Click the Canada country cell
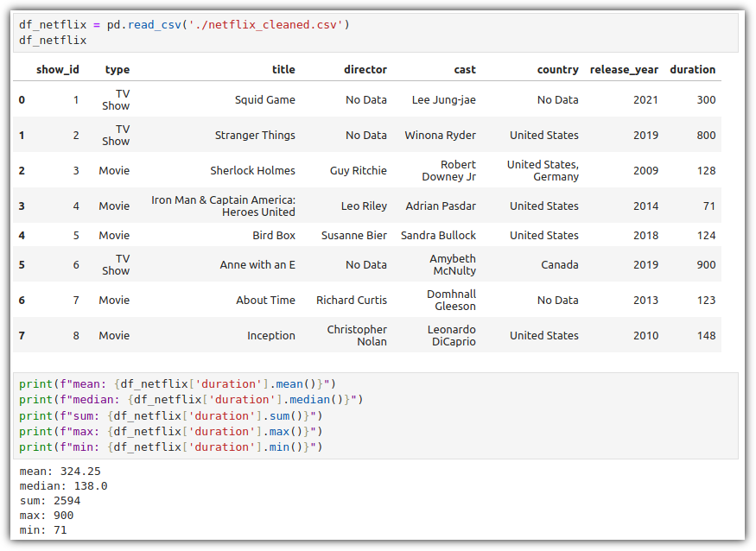This screenshot has width=756, height=551. tap(559, 264)
